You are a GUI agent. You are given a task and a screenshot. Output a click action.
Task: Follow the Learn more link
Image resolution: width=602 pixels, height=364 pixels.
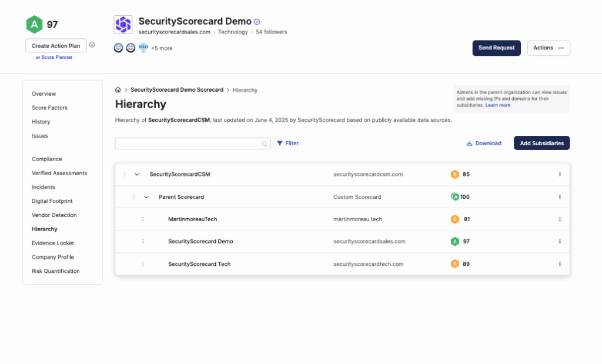tap(498, 105)
